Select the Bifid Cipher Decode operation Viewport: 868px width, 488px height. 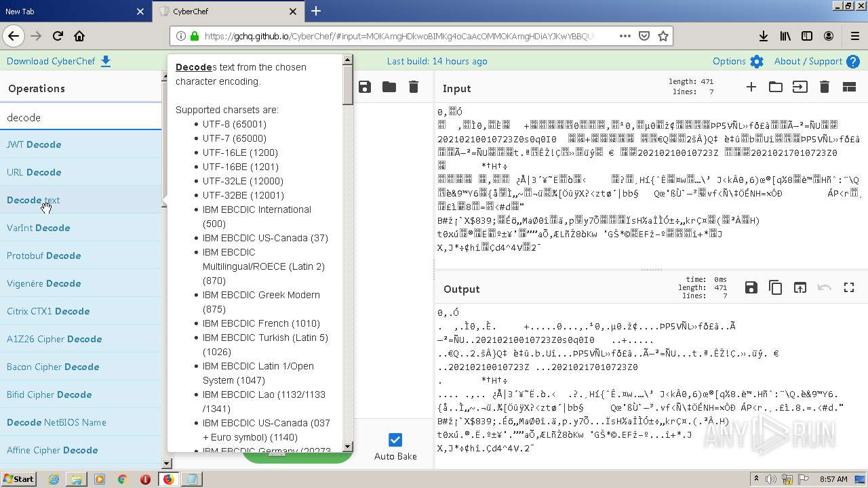[81, 394]
